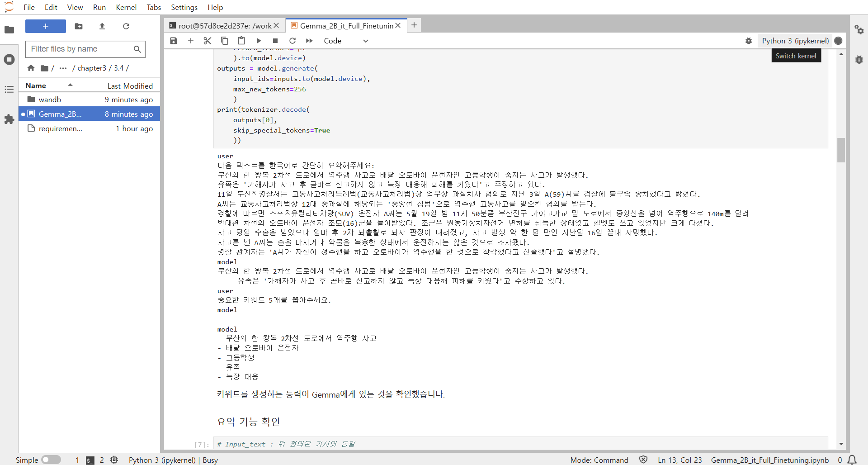Click the scrollbar up arrow
Image resolution: width=868 pixels, height=465 pixels.
pyautogui.click(x=841, y=54)
